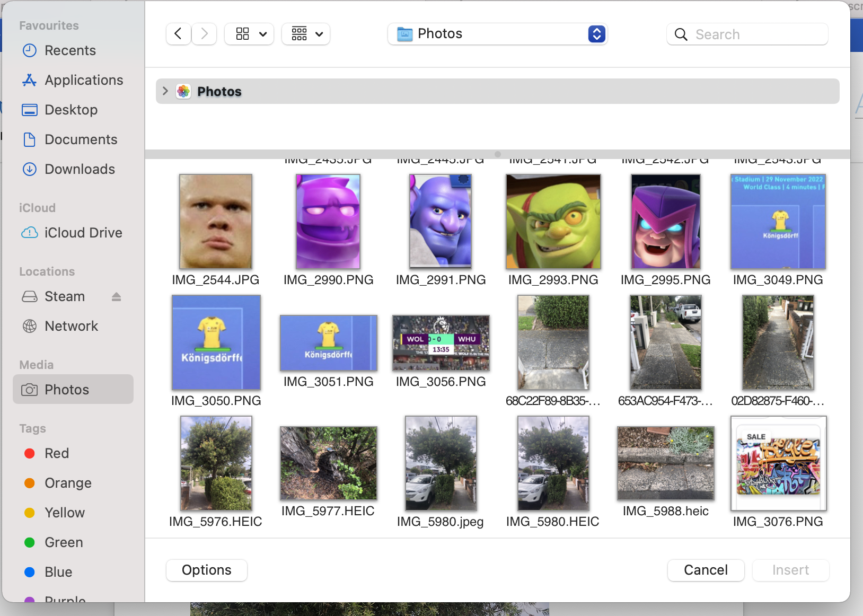
Task: Click the Network globe icon
Action: pyautogui.click(x=30, y=326)
